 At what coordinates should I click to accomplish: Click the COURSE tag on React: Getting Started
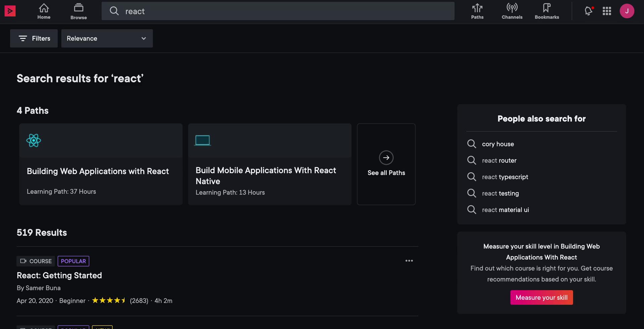pos(36,261)
